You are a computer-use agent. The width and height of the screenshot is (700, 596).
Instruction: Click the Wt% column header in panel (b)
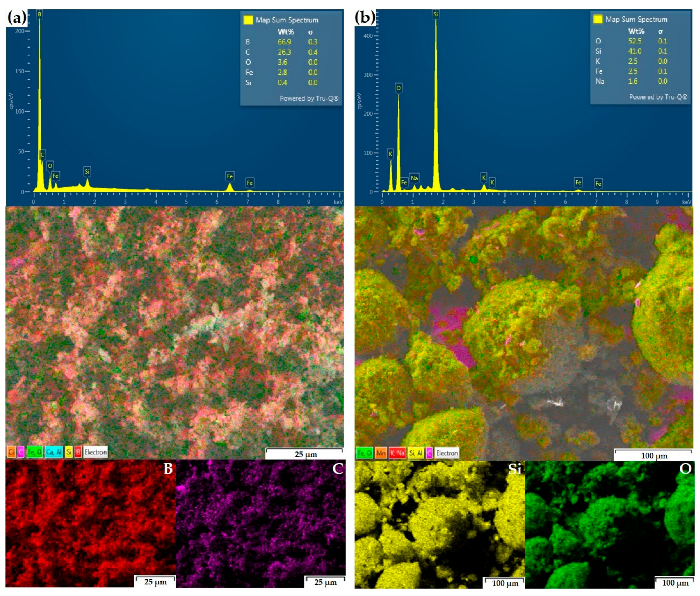[x=636, y=31]
